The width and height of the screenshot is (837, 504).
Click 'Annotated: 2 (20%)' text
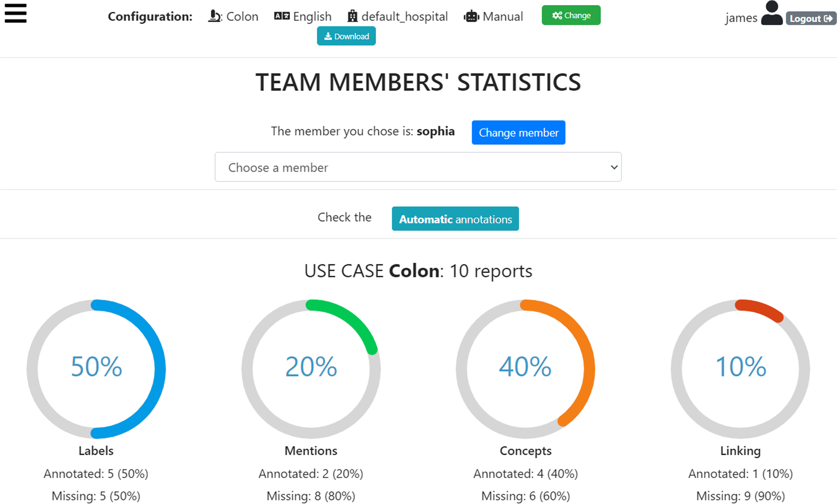pos(311,474)
